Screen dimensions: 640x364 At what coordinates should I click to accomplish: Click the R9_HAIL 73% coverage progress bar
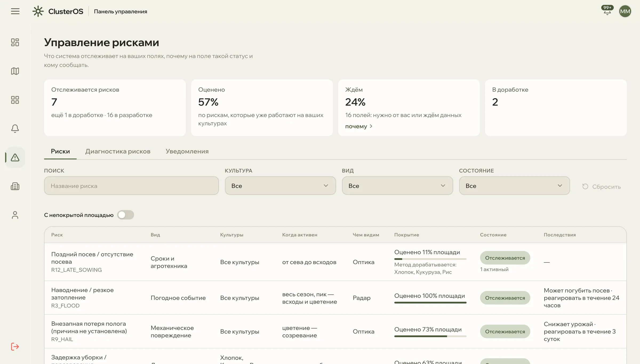point(430,336)
